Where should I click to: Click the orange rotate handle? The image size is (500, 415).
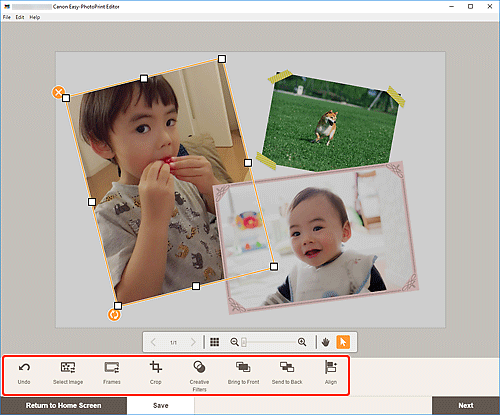pyautogui.click(x=114, y=315)
